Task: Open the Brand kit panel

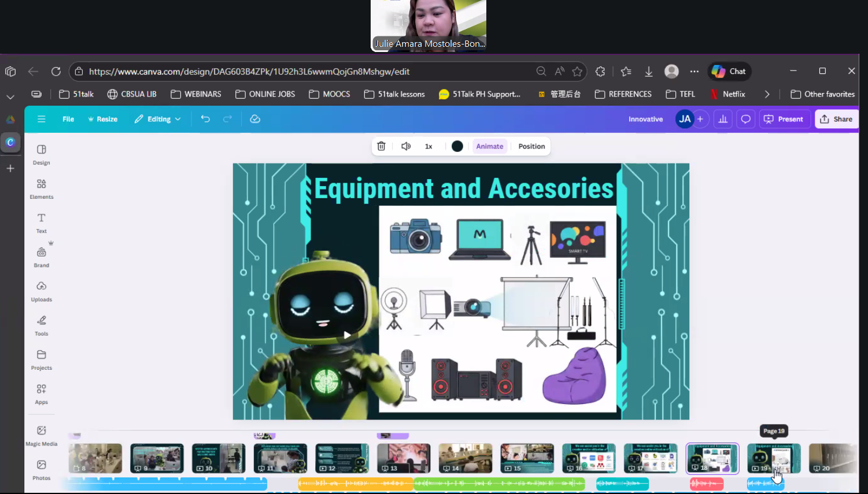Action: [41, 257]
